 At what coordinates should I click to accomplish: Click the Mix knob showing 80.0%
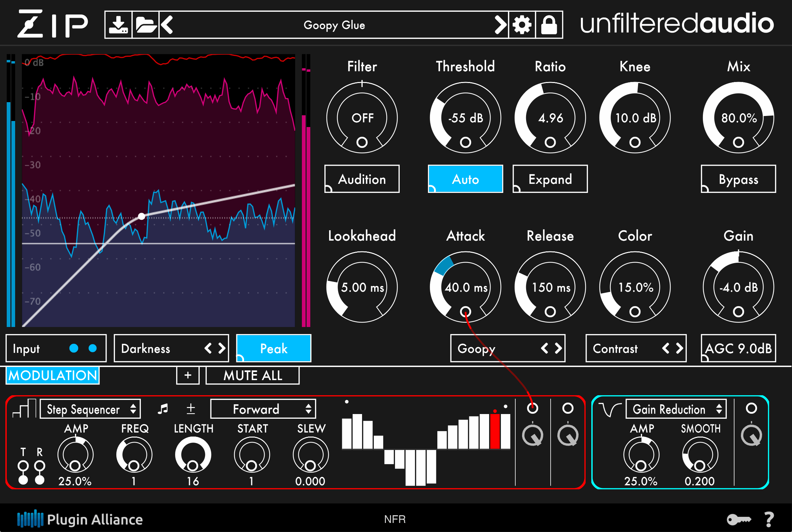point(739,118)
